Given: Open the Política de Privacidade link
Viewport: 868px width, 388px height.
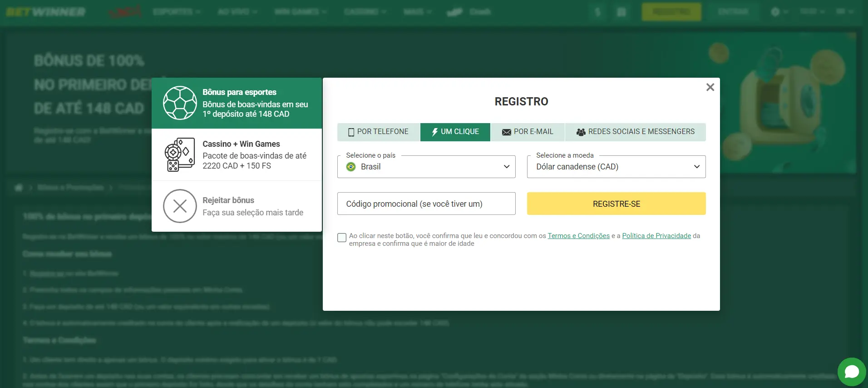Looking at the screenshot, I should 656,236.
